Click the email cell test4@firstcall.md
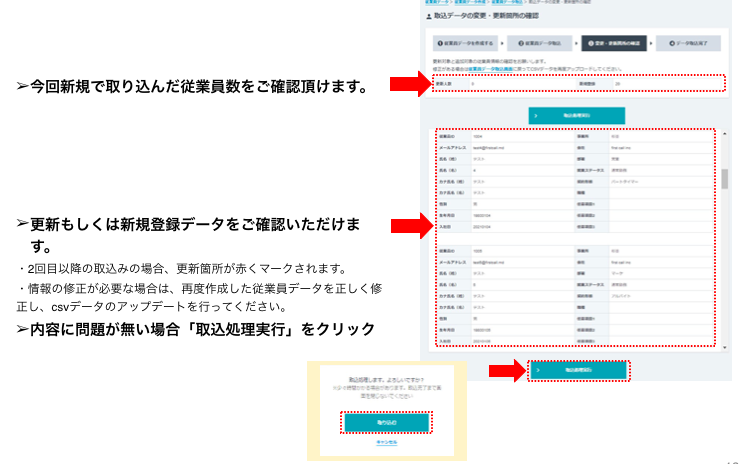 488,148
